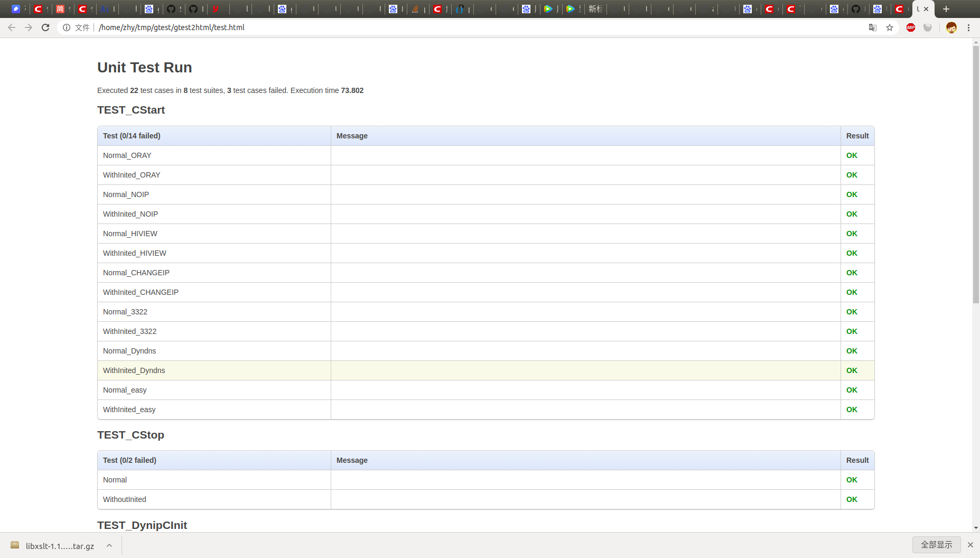Expand the libxslt download item options

point(109,545)
